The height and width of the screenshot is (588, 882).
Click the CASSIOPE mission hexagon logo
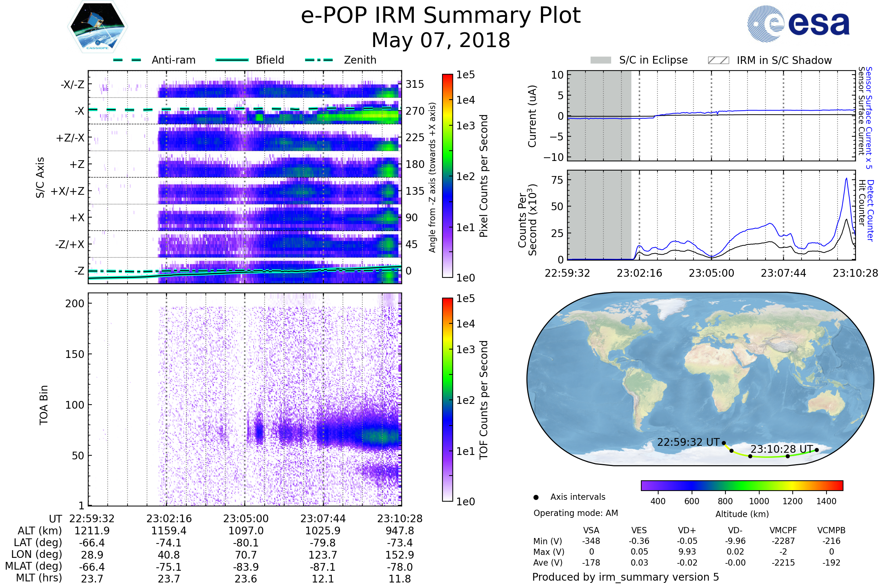(x=97, y=27)
